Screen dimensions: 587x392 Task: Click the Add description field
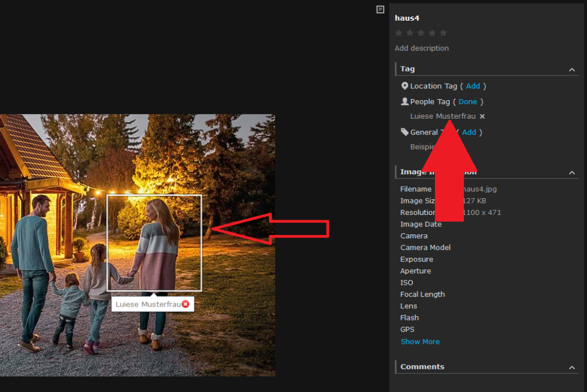coord(422,48)
